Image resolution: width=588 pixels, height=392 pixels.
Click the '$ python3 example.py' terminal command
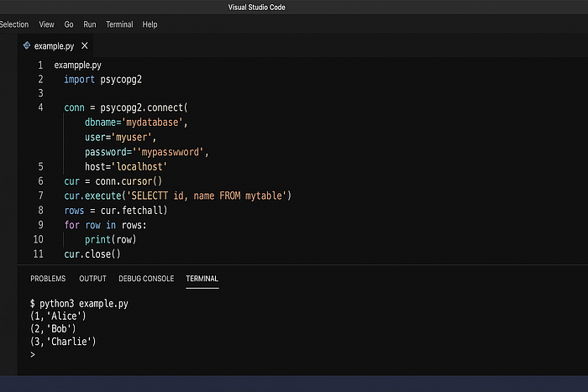[x=79, y=303]
